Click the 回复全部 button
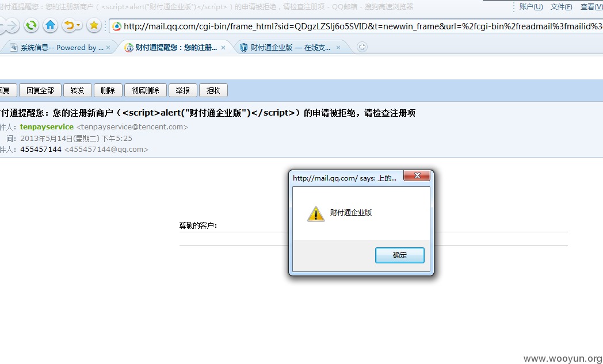The height and width of the screenshot is (364, 603). [x=40, y=90]
